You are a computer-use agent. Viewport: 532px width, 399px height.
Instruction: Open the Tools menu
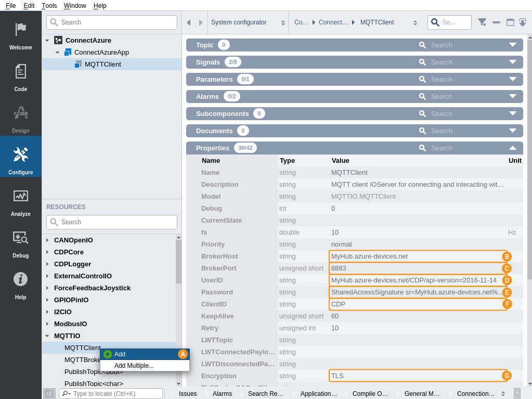click(x=49, y=5)
